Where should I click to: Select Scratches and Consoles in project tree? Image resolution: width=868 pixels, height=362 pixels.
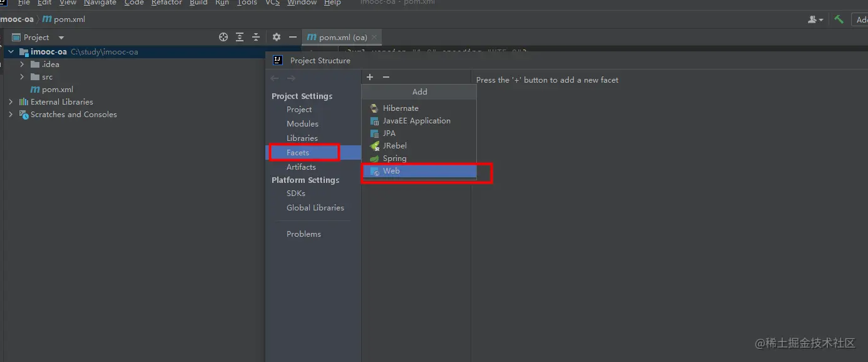(x=68, y=115)
